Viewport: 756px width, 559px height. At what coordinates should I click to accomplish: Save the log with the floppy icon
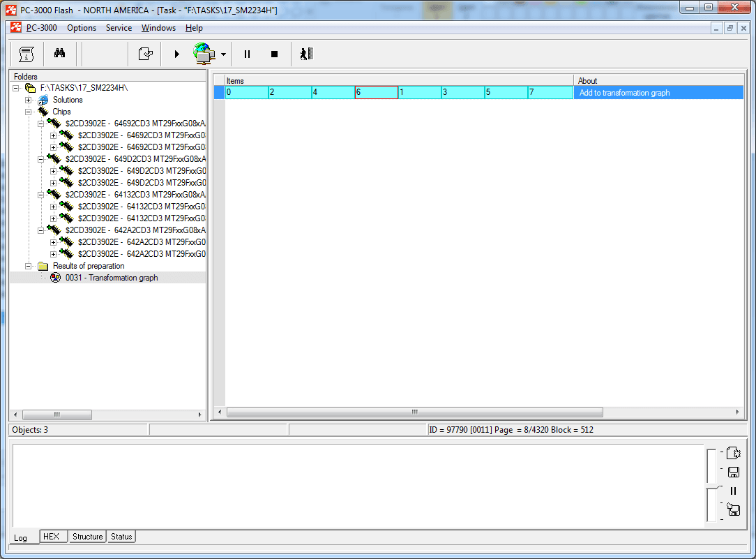(734, 472)
